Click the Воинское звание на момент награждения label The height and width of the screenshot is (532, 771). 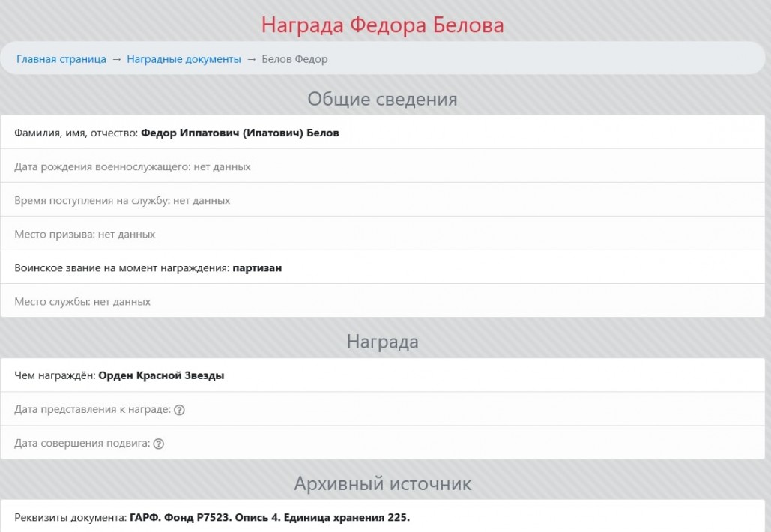pyautogui.click(x=121, y=267)
